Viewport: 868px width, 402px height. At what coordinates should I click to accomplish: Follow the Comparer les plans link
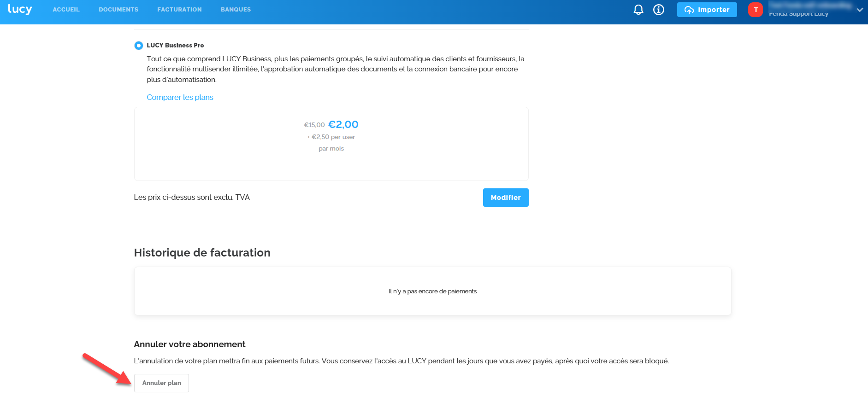click(180, 98)
